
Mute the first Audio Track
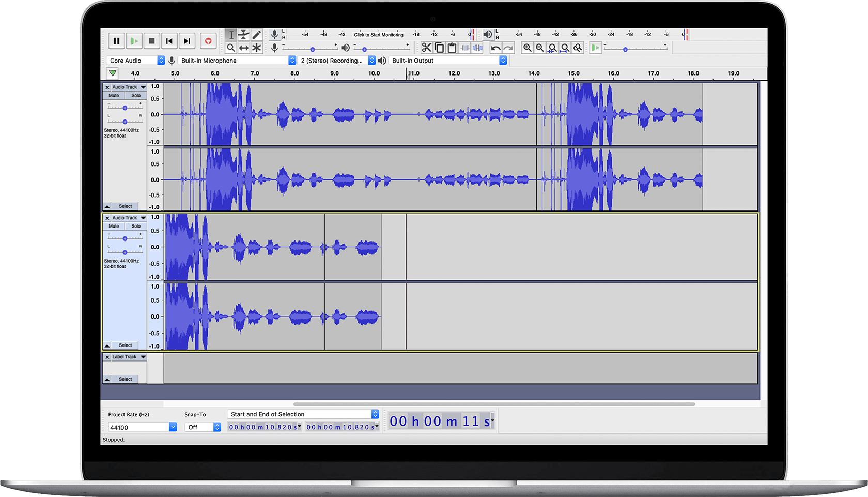113,95
